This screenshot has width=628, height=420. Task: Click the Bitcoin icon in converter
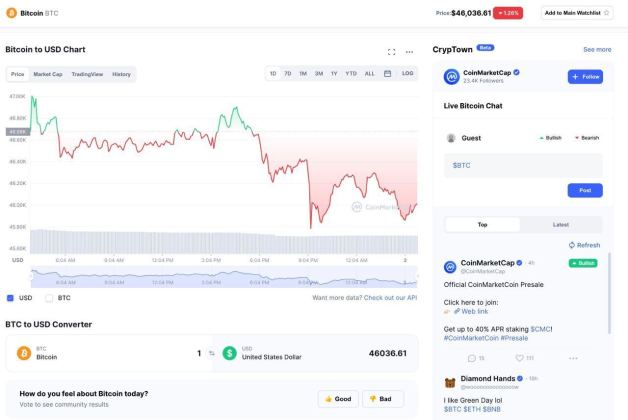24,353
